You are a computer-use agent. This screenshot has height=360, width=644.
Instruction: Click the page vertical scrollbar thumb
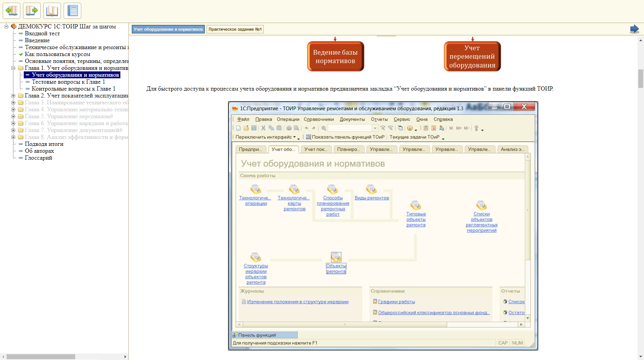(x=641, y=79)
